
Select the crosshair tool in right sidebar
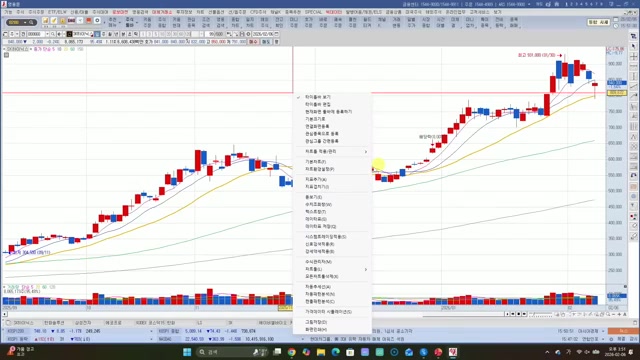coord(633,56)
